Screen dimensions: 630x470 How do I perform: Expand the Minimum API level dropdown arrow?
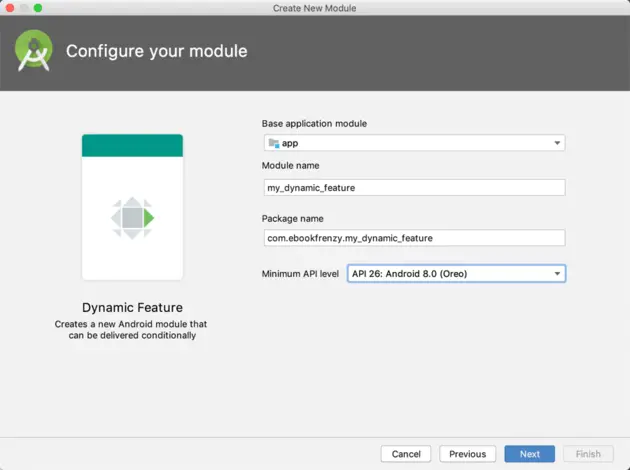pos(557,274)
